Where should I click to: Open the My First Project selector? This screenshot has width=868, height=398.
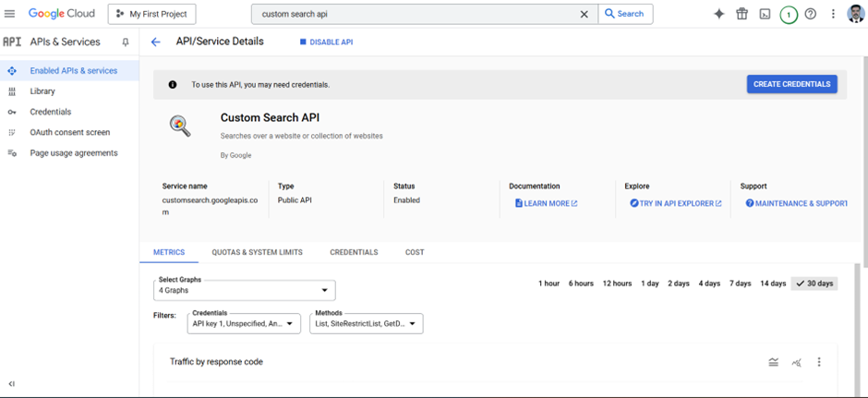click(x=152, y=15)
